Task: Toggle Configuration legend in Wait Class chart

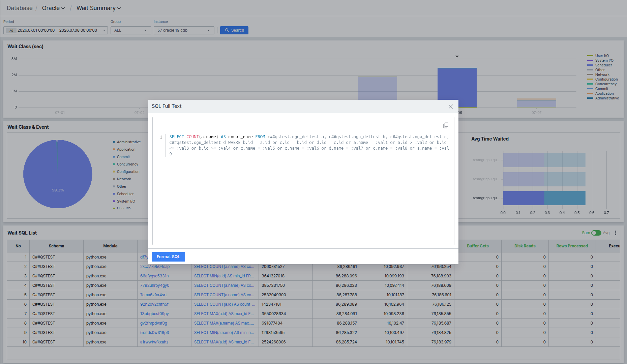Action: coord(603,79)
